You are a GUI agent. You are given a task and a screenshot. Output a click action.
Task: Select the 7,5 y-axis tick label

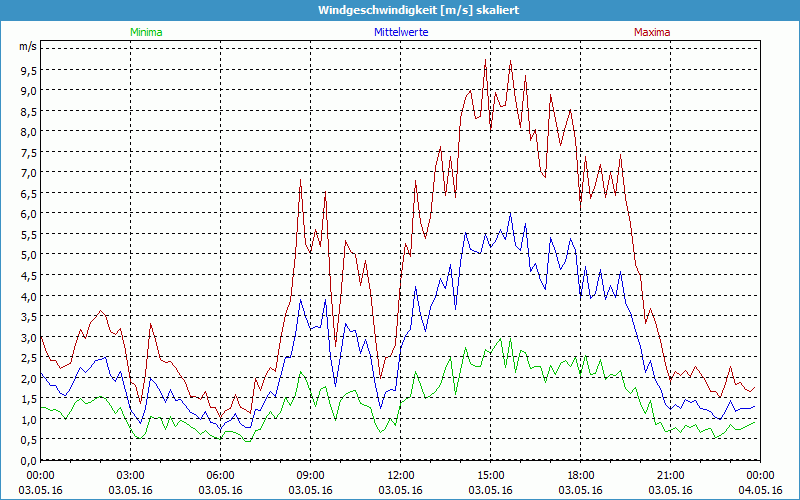point(29,152)
